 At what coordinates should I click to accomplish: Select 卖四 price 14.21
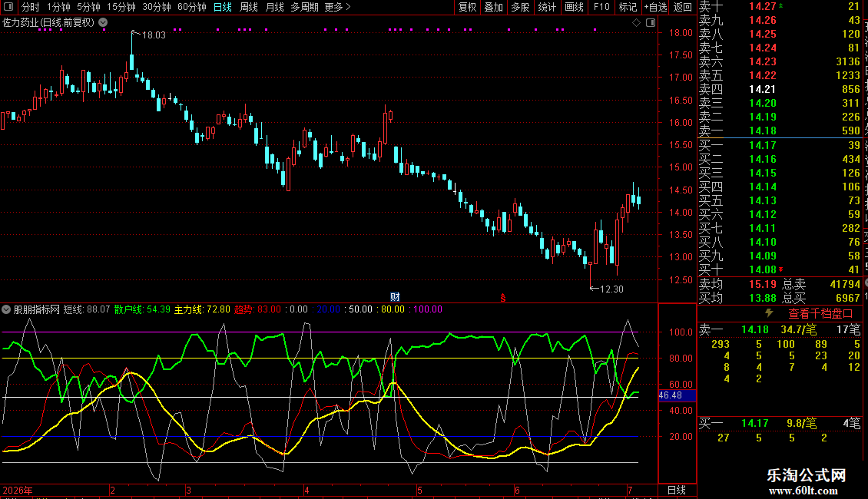point(762,89)
